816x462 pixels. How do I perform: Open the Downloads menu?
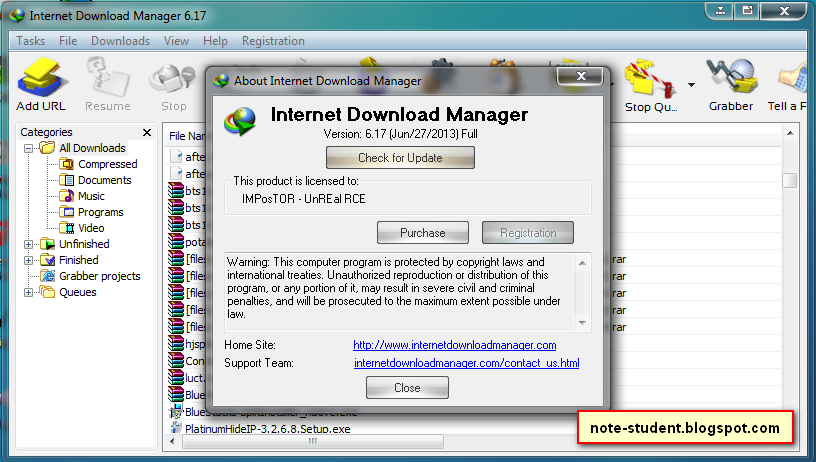[x=120, y=41]
